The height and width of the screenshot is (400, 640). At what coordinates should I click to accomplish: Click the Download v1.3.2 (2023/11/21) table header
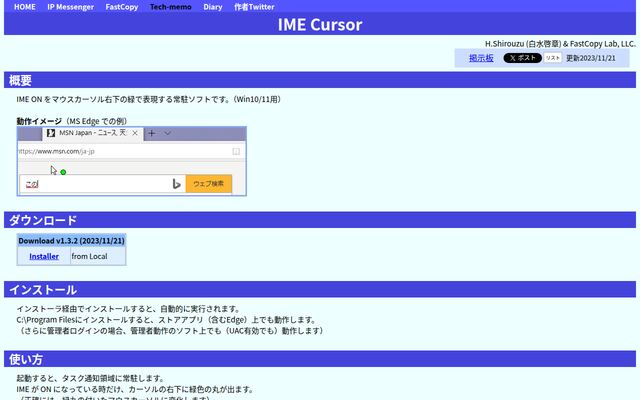point(71,241)
